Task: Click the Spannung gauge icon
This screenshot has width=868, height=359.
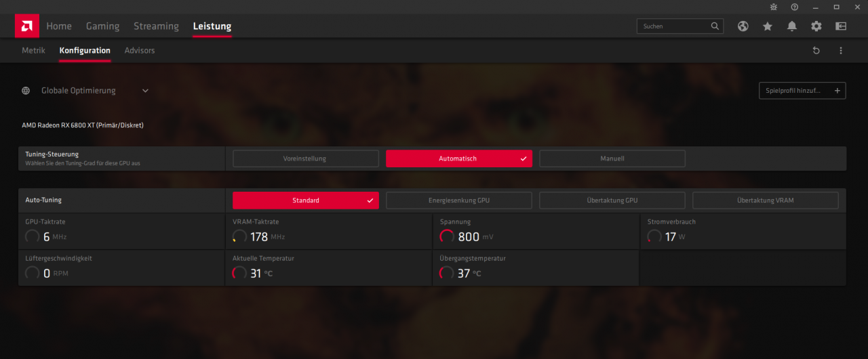Action: coord(447,236)
